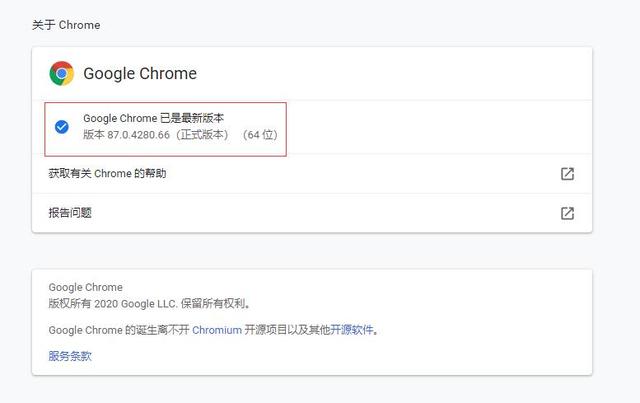Click the (64 位) architecture label
Image resolution: width=640 pixels, height=403 pixels.
click(x=260, y=135)
